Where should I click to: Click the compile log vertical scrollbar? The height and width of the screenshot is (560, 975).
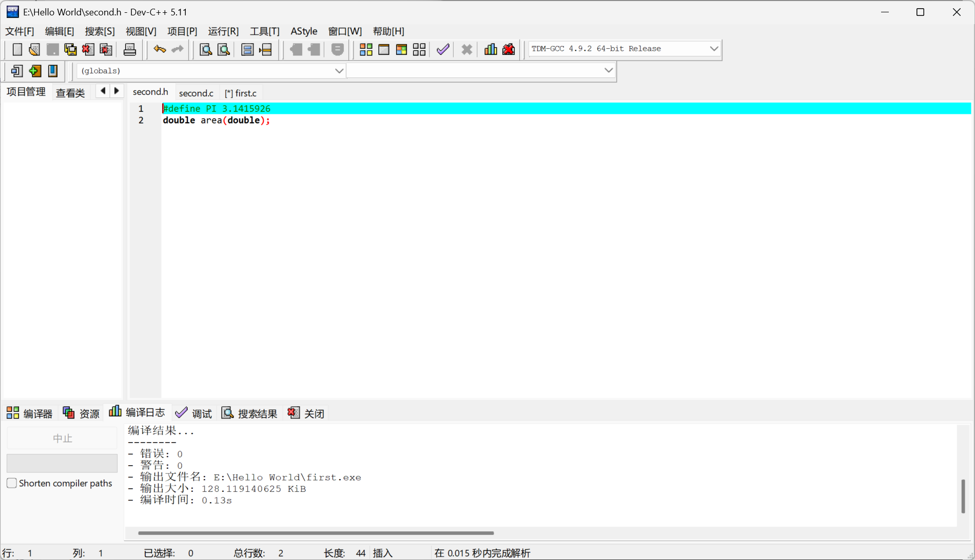963,496
